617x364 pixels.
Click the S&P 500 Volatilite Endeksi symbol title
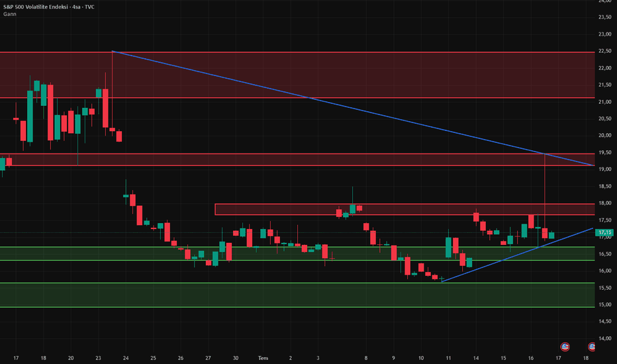tap(49, 7)
